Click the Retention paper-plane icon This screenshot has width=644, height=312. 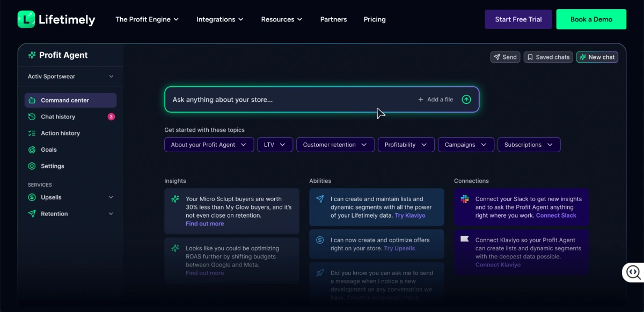[x=31, y=214]
